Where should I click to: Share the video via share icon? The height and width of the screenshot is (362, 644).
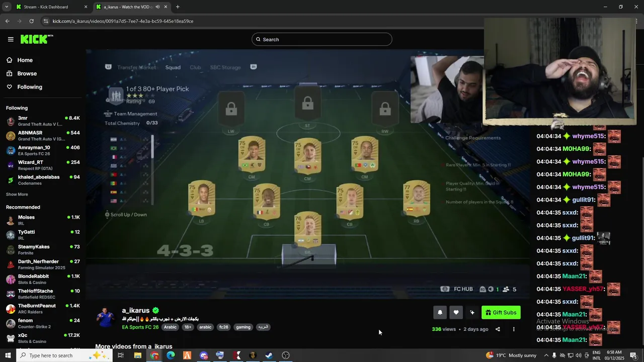[x=498, y=329]
